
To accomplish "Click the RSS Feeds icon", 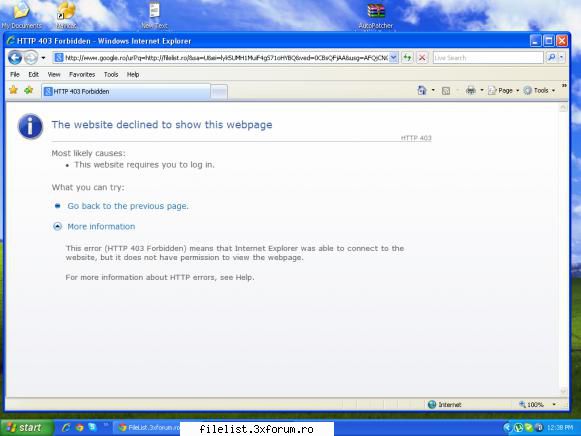I will point(446,91).
